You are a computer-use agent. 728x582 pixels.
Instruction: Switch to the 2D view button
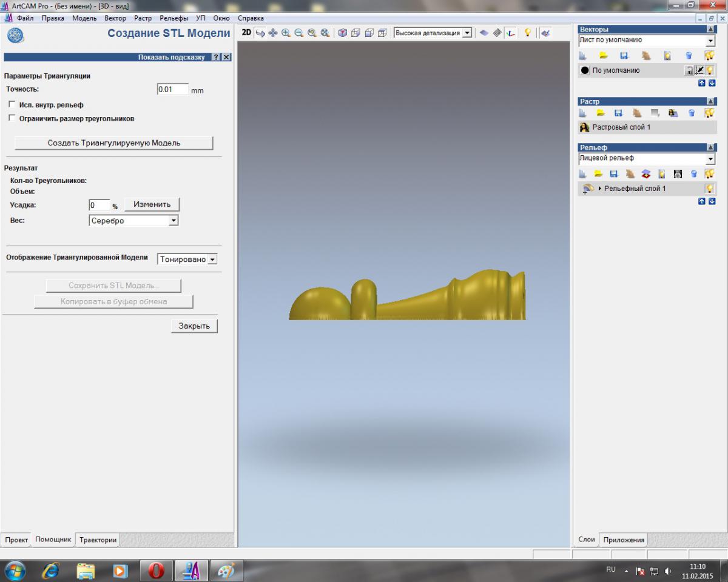point(246,33)
